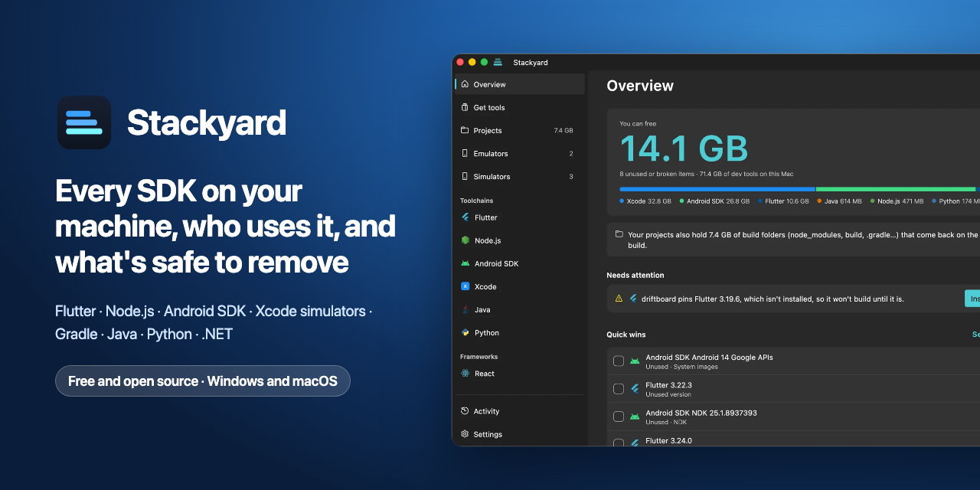Click the 'Your projects also hold 7.4 GB' note
Image resolution: width=980 pixels, height=490 pixels.
coord(802,240)
